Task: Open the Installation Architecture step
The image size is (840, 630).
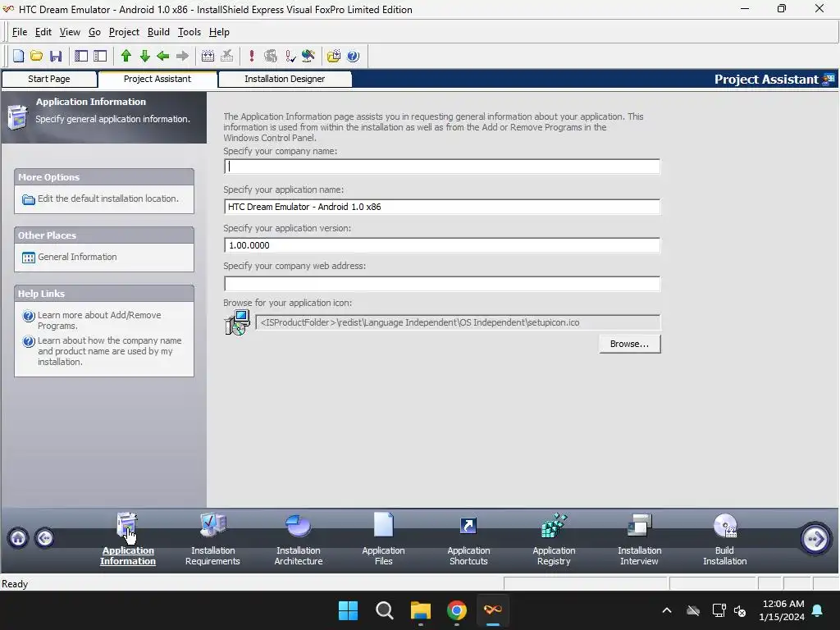Action: click(299, 539)
